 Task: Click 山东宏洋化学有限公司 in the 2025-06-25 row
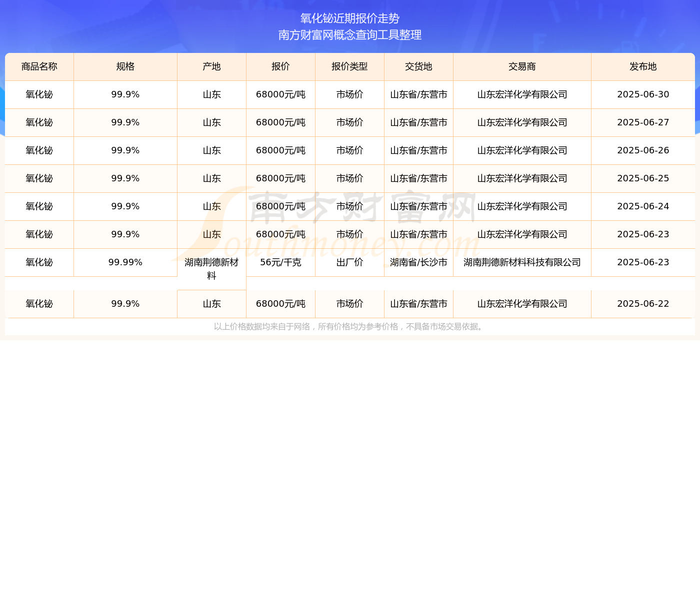click(x=522, y=178)
